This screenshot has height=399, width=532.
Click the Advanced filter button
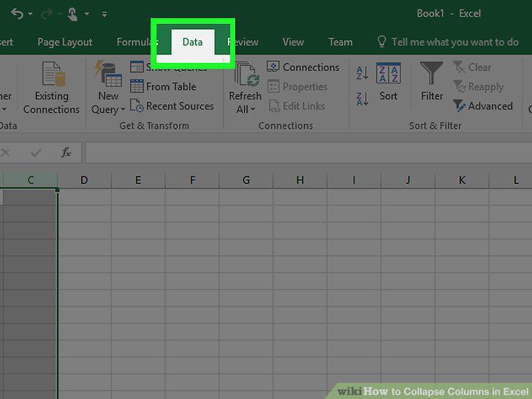(x=483, y=105)
